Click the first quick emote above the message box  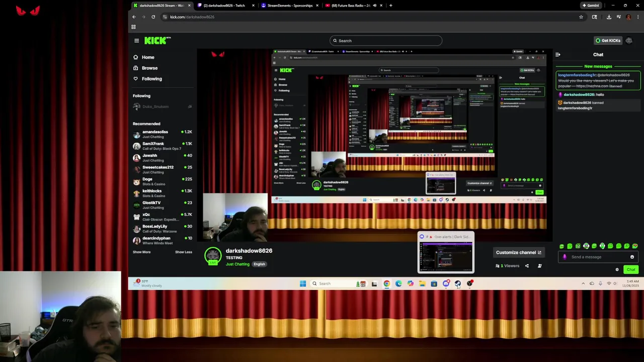point(561,246)
